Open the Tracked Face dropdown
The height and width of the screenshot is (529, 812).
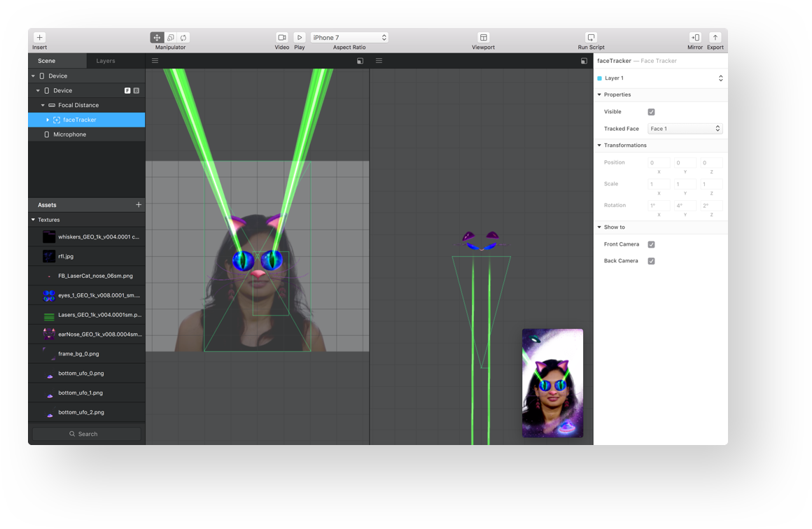pos(685,129)
